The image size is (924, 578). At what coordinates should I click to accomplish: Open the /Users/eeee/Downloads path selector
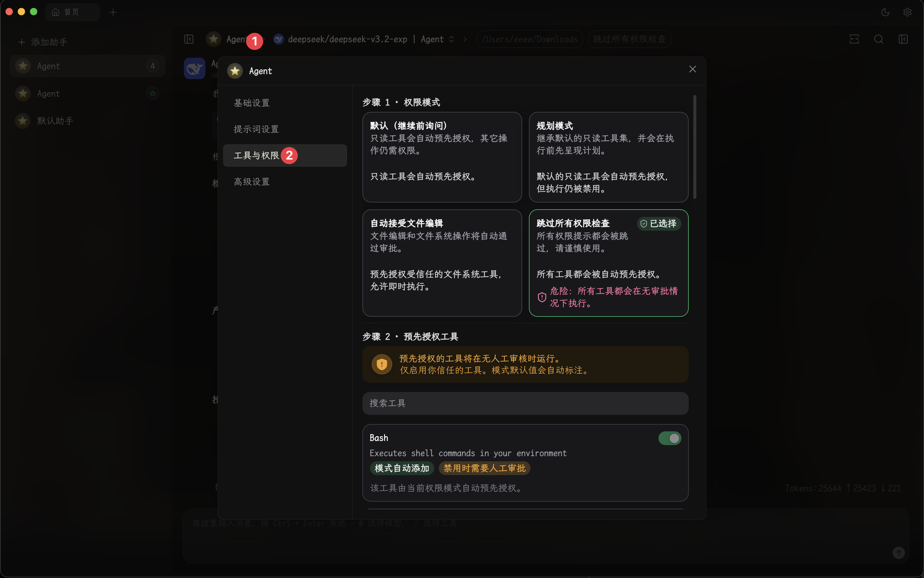pyautogui.click(x=530, y=39)
